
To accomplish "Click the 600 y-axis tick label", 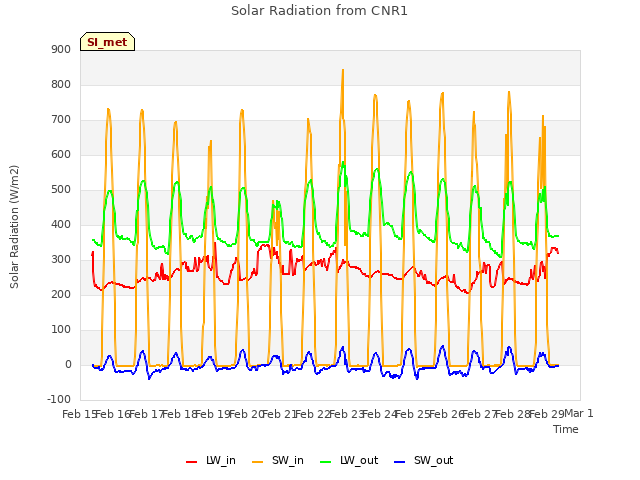I will click(61, 155).
